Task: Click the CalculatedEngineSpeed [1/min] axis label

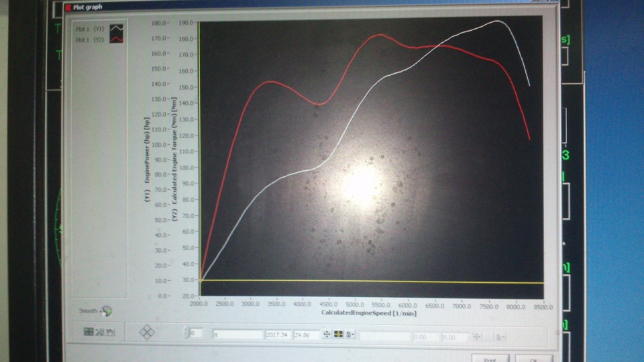Action: tap(369, 313)
